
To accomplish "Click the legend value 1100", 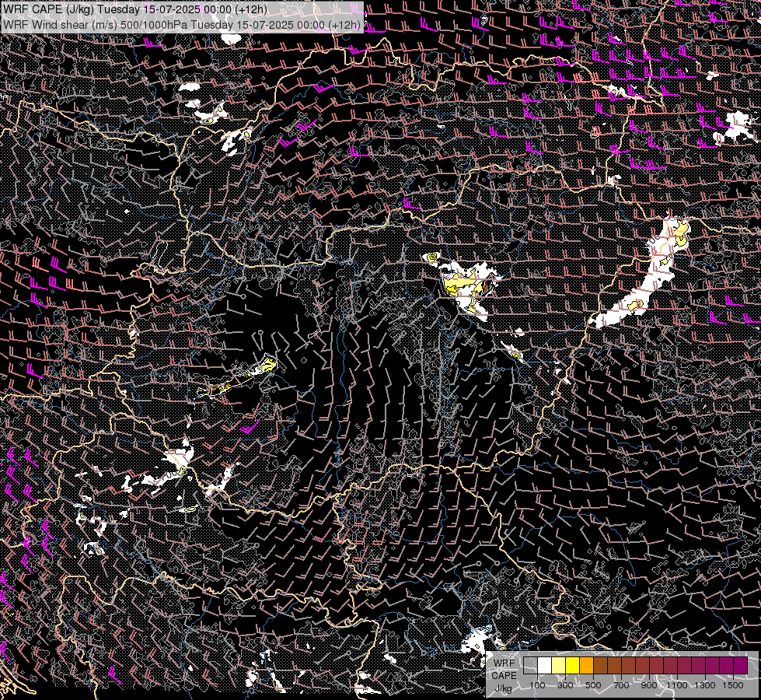I will [676, 685].
